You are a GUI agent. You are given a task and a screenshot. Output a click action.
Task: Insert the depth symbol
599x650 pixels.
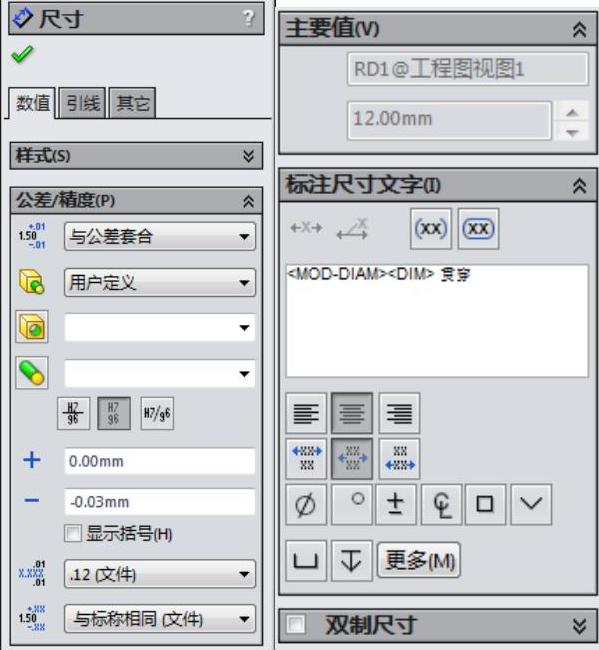(x=352, y=560)
